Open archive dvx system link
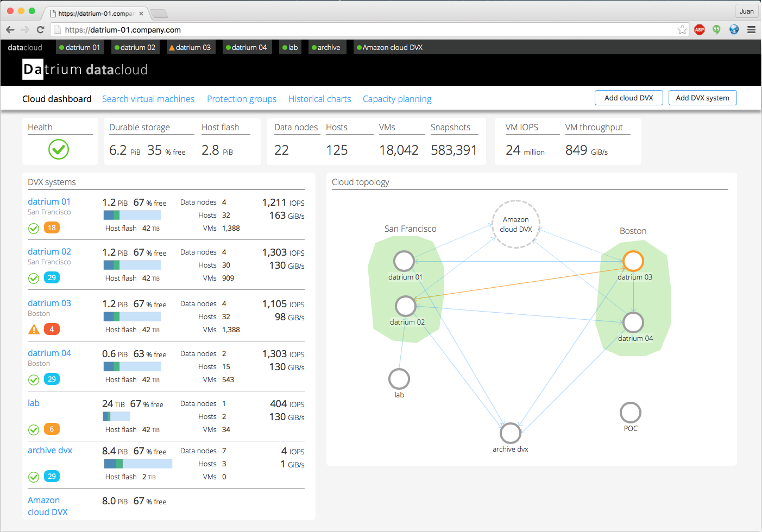Viewport: 762px width, 532px height. point(50,450)
